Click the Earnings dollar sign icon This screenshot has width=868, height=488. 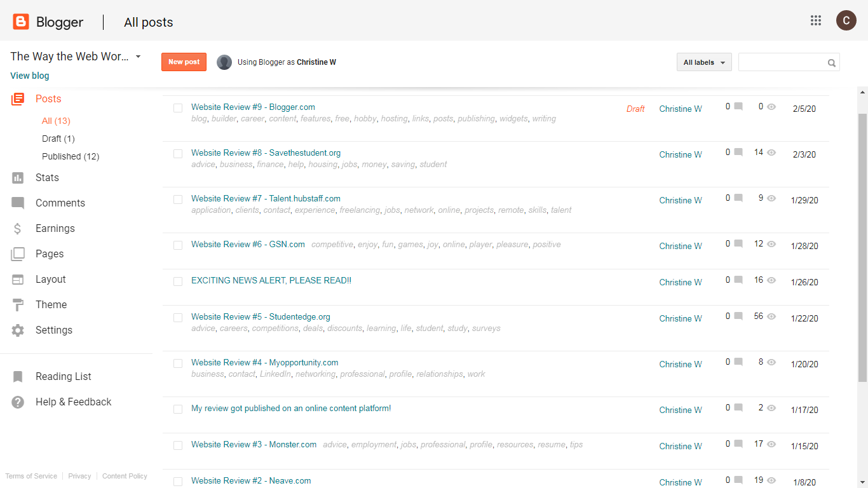point(18,229)
